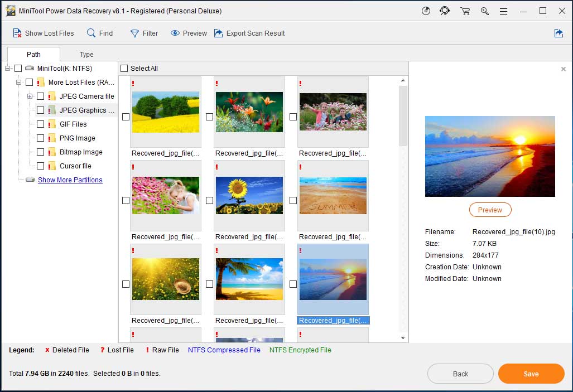573x392 pixels.
Task: Select the Path tab
Action: coord(33,55)
